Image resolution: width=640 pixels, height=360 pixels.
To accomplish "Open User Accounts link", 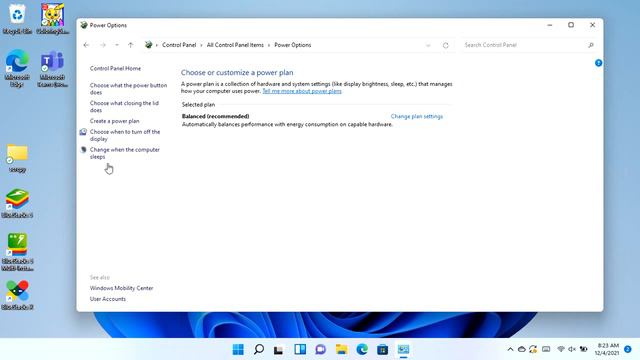I will [108, 299].
